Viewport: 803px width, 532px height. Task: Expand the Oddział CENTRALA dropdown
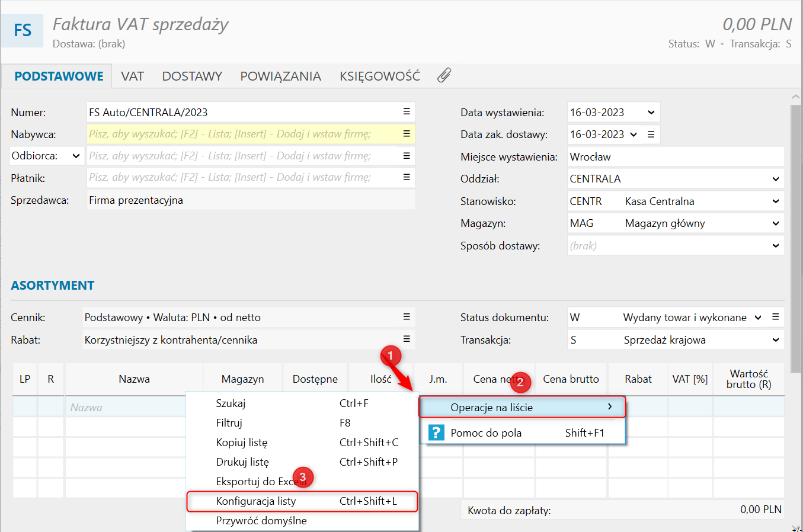775,179
